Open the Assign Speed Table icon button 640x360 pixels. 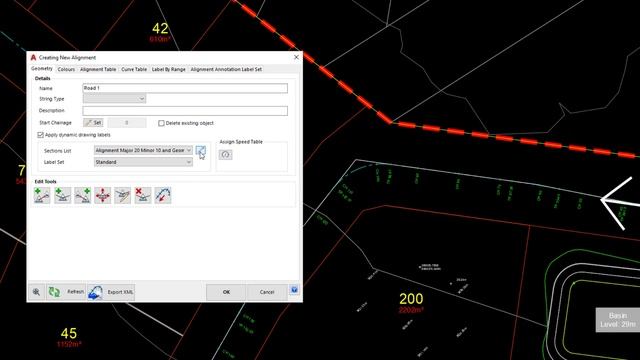[225, 155]
